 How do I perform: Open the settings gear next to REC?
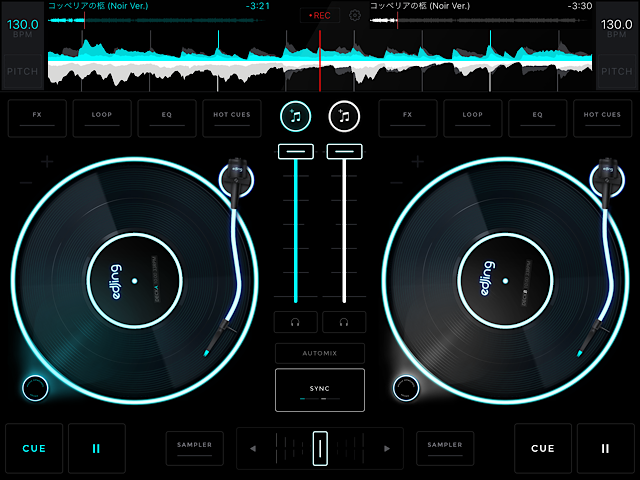coord(355,16)
